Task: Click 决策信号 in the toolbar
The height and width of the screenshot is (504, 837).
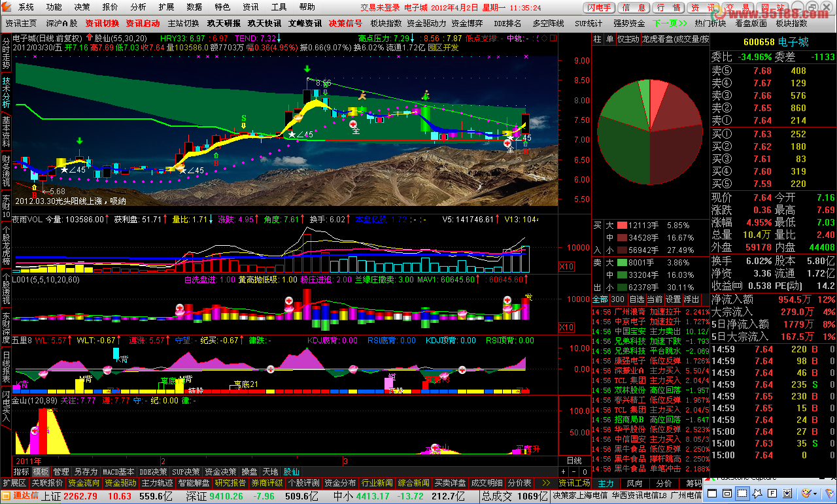Action: pos(345,24)
